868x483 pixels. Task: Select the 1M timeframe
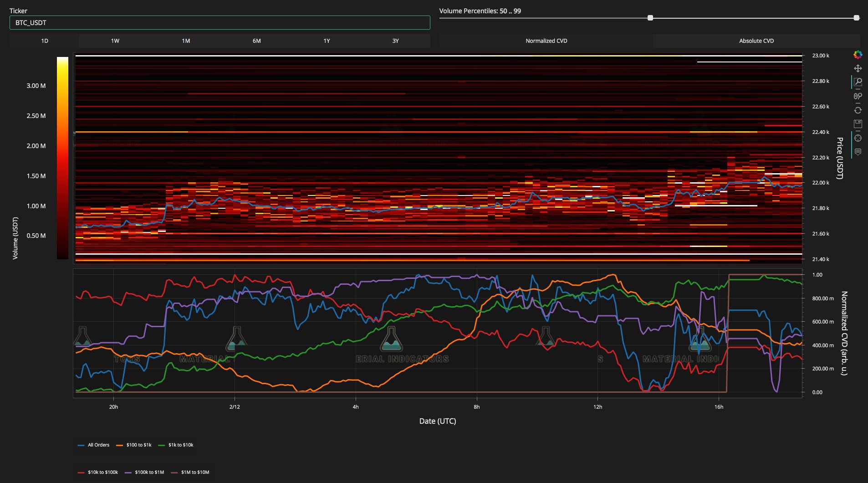(x=186, y=41)
